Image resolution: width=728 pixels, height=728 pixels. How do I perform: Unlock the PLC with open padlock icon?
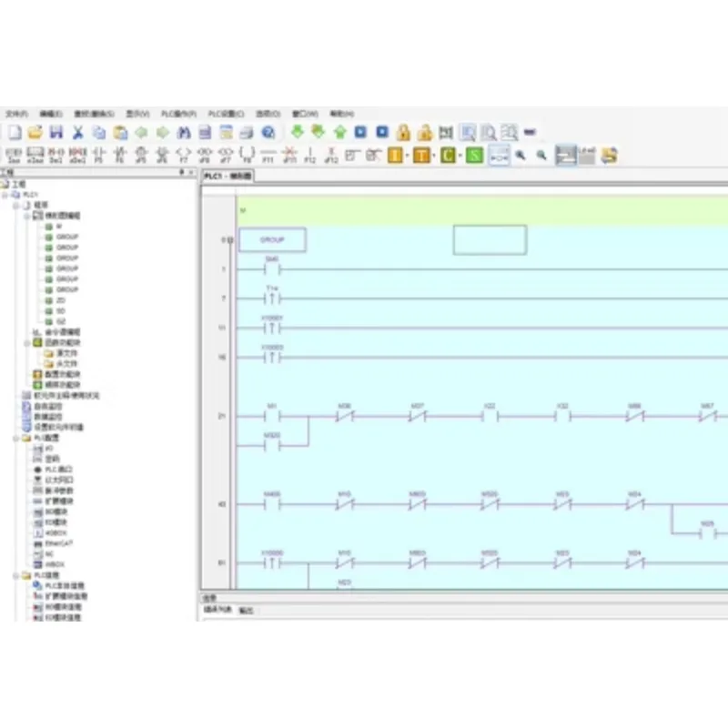tap(425, 133)
